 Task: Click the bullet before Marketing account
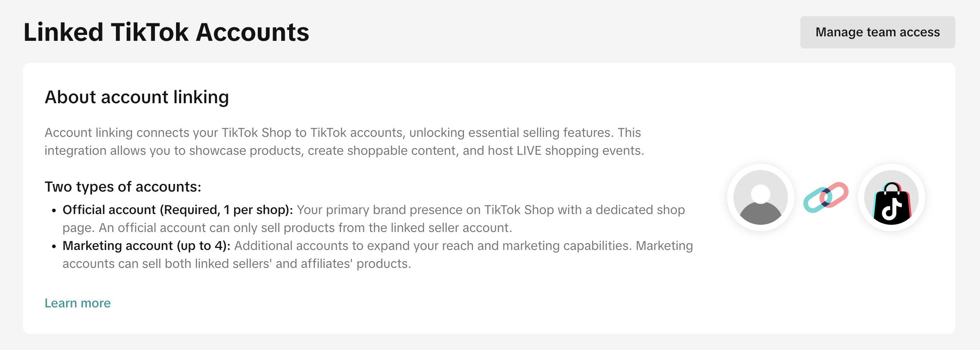pyautogui.click(x=54, y=246)
